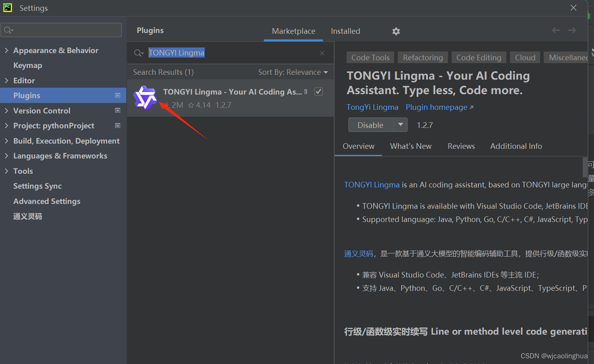Click the Disable plugin button
594x364 pixels.
(371, 125)
